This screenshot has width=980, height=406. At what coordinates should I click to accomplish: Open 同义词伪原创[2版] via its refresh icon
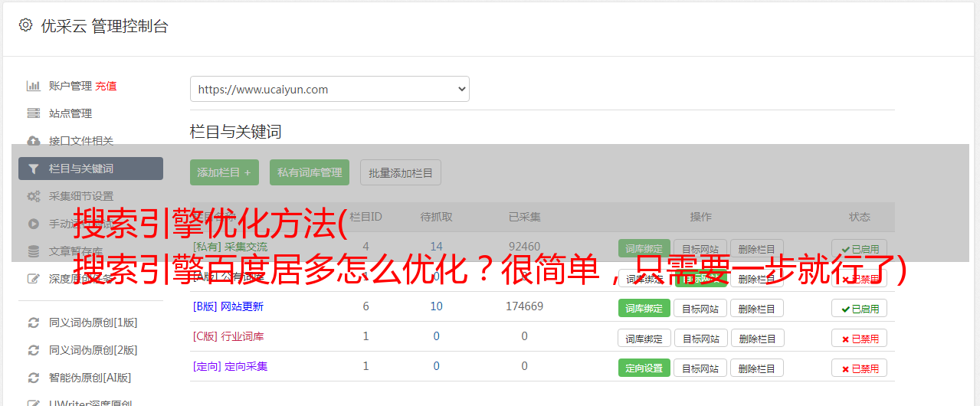point(33,350)
